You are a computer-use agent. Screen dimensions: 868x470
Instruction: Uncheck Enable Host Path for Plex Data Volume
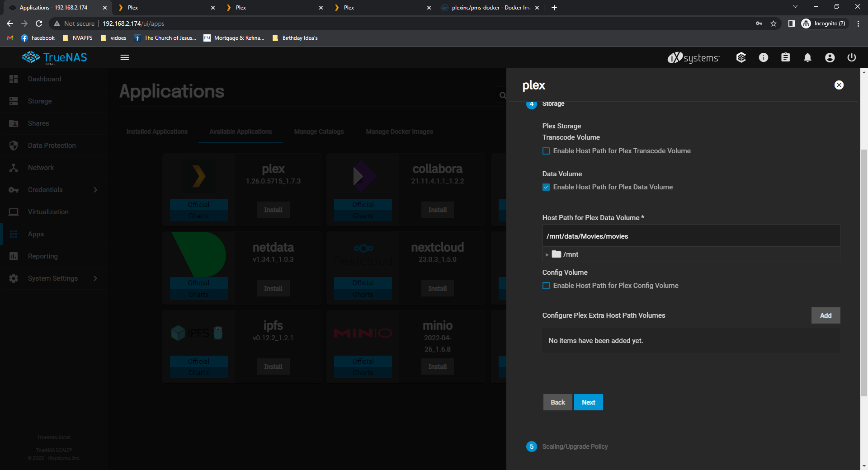point(546,187)
